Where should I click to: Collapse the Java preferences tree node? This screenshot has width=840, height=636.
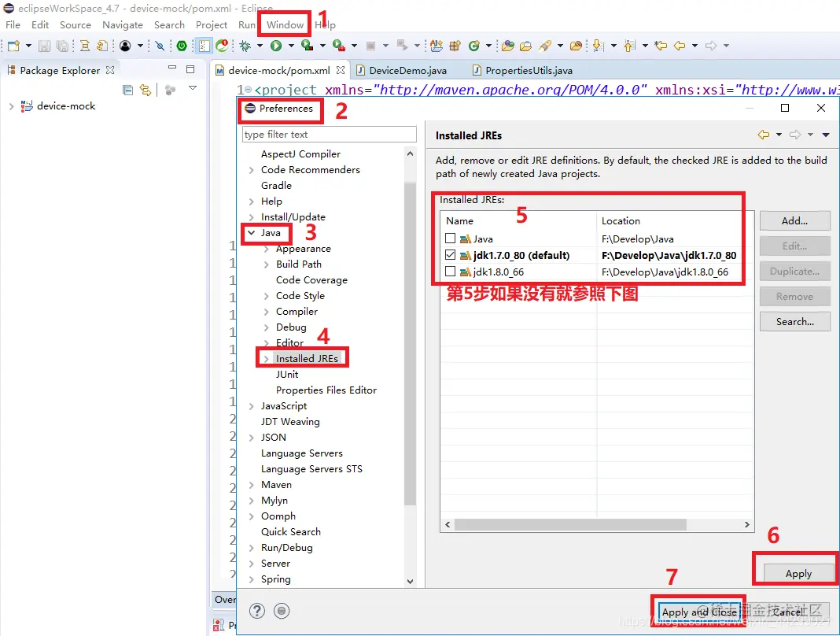(x=251, y=233)
